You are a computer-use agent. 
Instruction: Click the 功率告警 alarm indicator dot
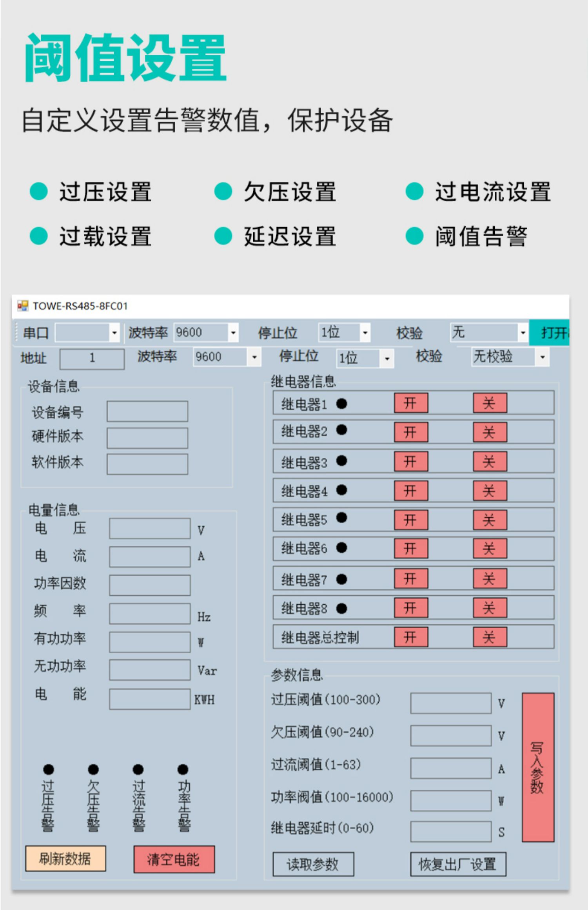[183, 769]
